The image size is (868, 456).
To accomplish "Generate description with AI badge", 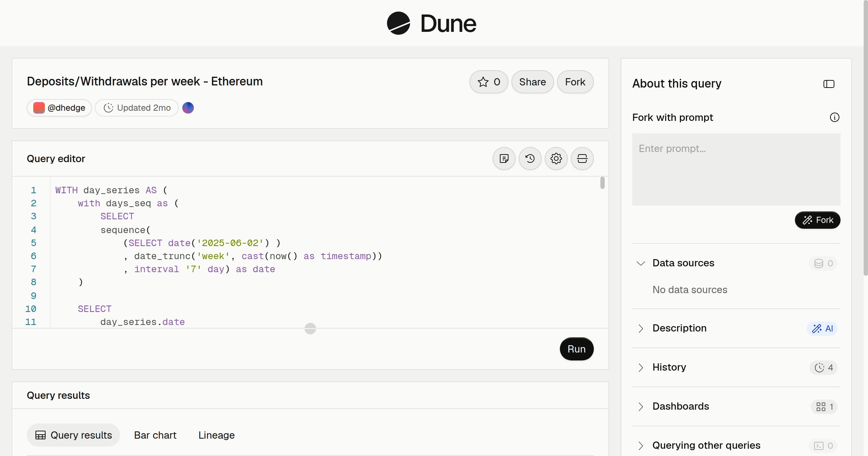I will click(x=822, y=328).
